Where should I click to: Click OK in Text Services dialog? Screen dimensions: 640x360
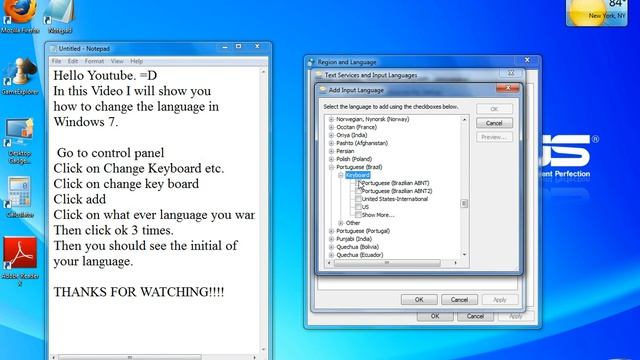coord(419,300)
